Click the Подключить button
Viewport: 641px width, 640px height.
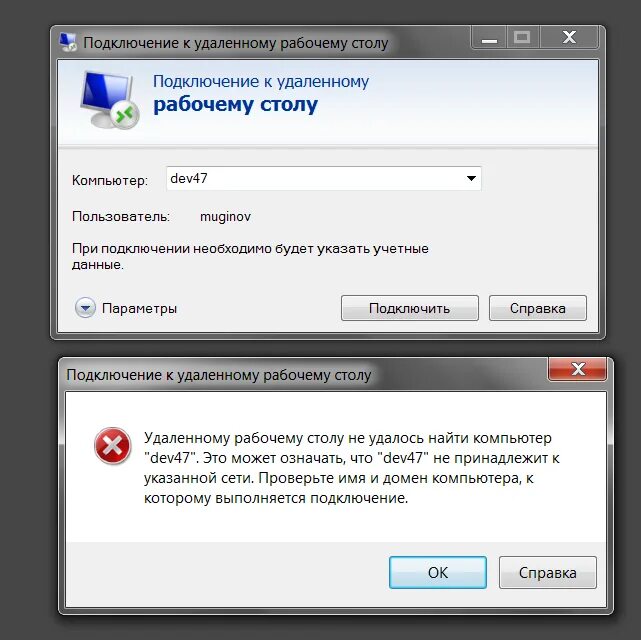(410, 308)
